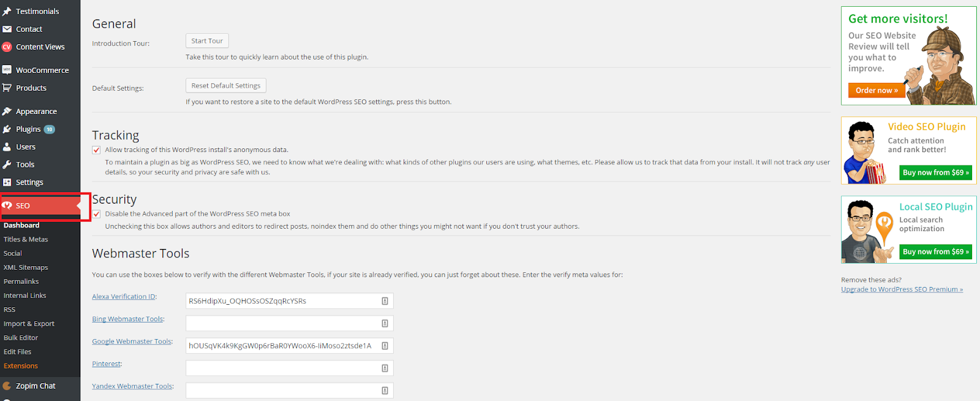The height and width of the screenshot is (401, 980).
Task: Click the WooCommerce logo icon
Action: click(7, 70)
